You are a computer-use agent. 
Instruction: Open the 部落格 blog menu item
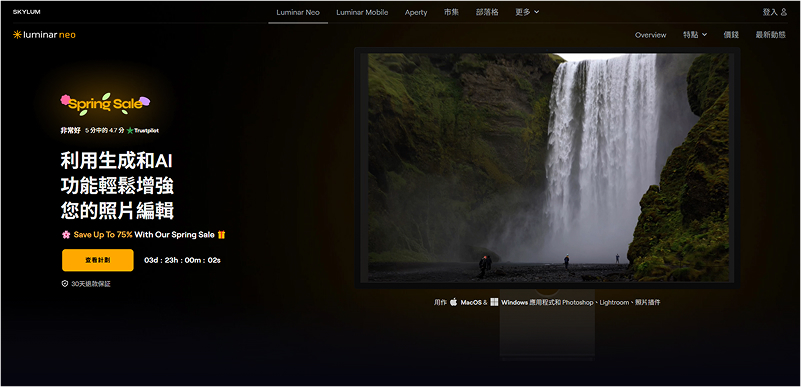point(487,12)
